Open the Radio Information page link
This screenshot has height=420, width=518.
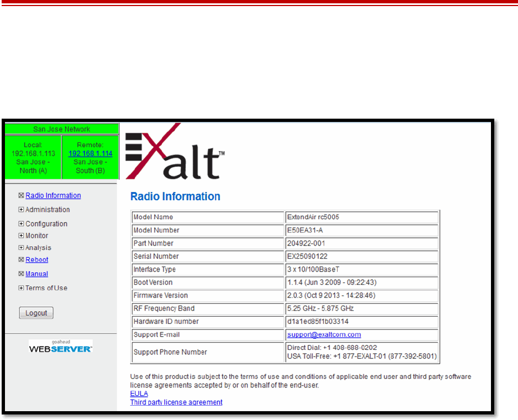53,195
